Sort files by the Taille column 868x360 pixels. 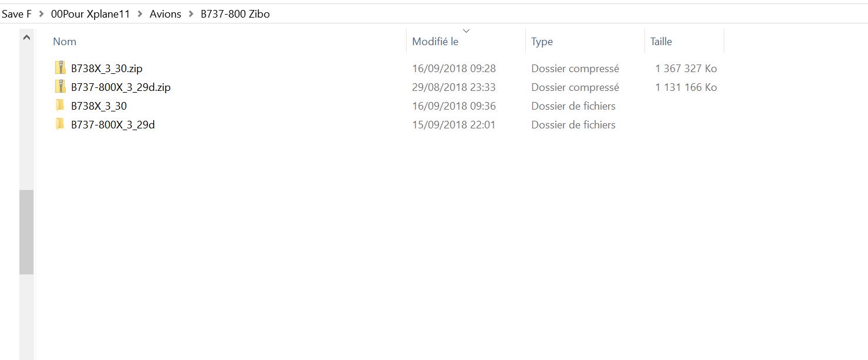661,42
